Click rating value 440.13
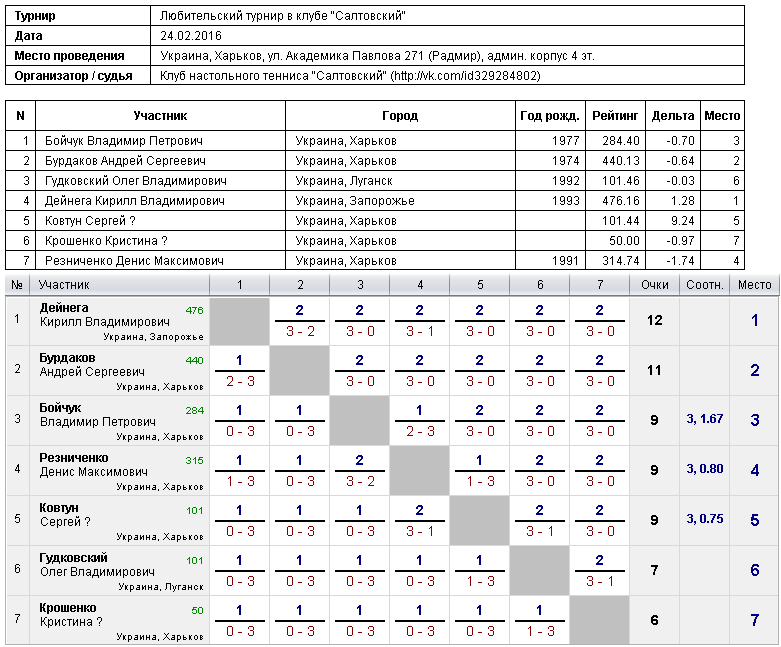Image resolution: width=781 pixels, height=647 pixels. coord(621,161)
